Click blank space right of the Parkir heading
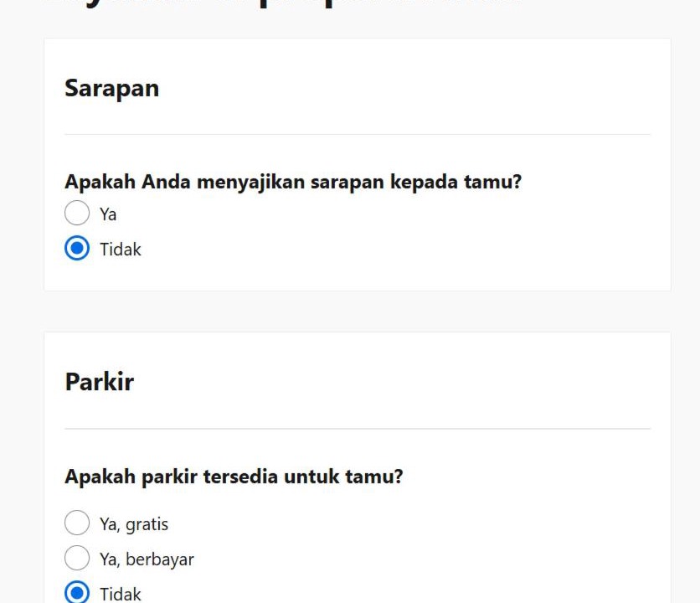Image resolution: width=700 pixels, height=603 pixels. (x=419, y=382)
